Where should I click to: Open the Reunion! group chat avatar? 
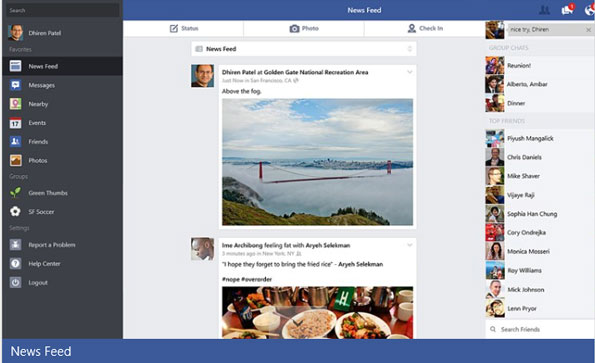coord(495,65)
